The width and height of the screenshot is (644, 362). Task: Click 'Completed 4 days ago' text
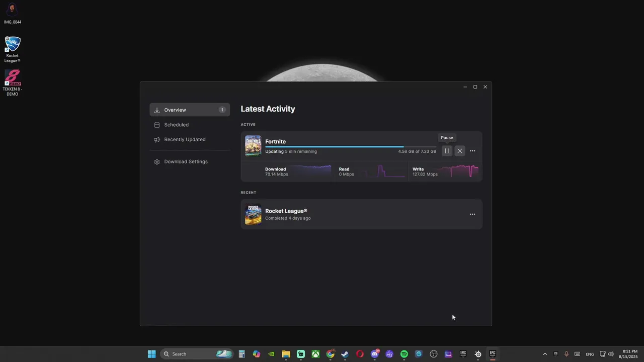click(x=288, y=218)
